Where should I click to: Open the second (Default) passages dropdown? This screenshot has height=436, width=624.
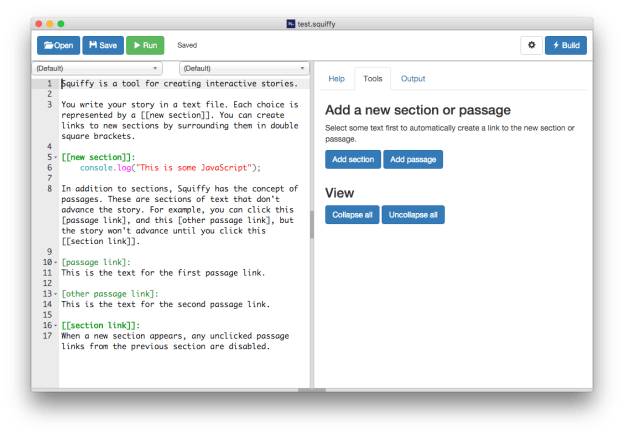tap(244, 68)
